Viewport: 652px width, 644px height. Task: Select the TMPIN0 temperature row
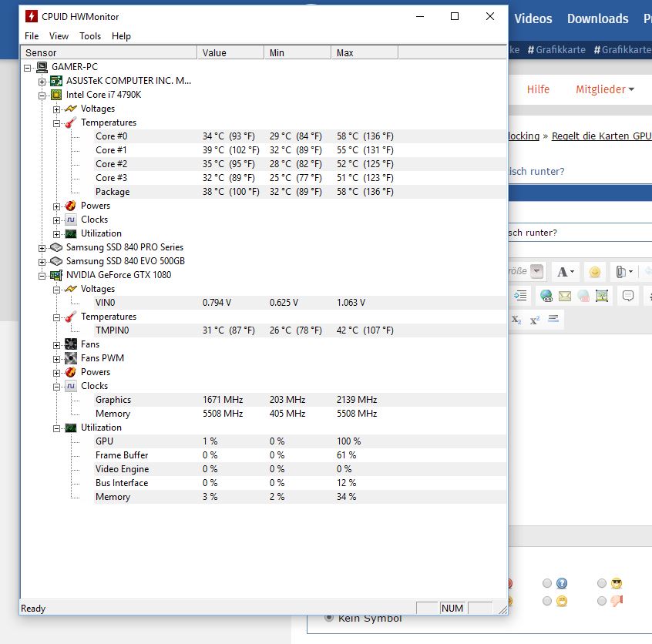click(300, 330)
